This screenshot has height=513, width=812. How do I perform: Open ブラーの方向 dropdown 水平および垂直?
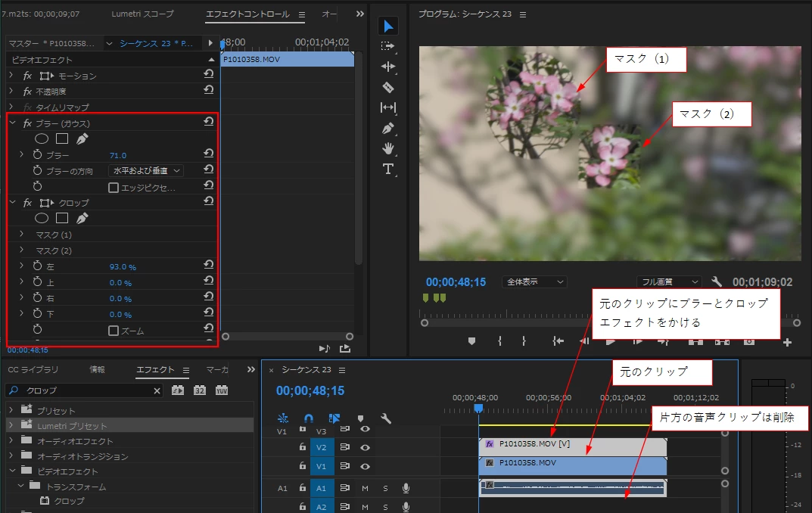pyautogui.click(x=145, y=170)
